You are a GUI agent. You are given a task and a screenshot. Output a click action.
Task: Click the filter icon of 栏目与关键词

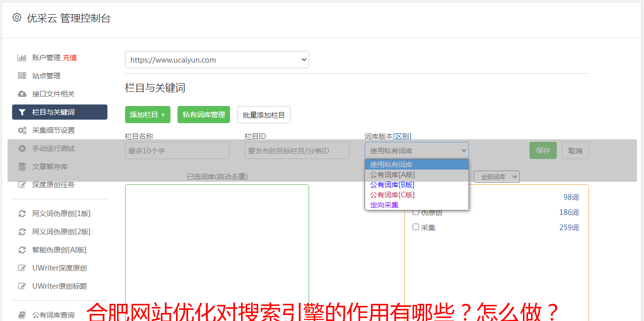22,112
